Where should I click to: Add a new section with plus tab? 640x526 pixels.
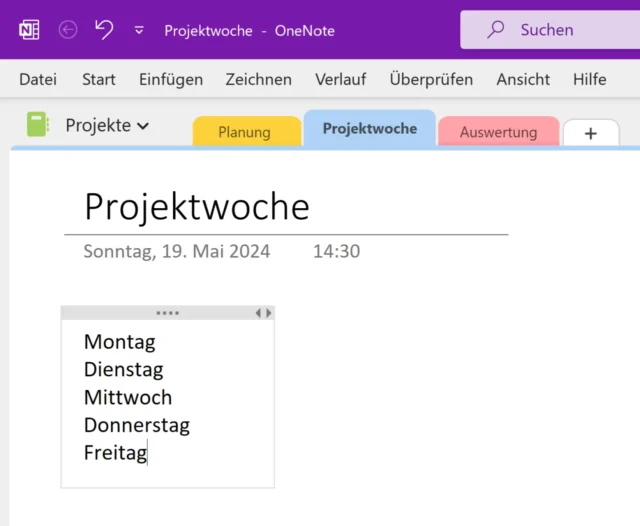point(590,133)
